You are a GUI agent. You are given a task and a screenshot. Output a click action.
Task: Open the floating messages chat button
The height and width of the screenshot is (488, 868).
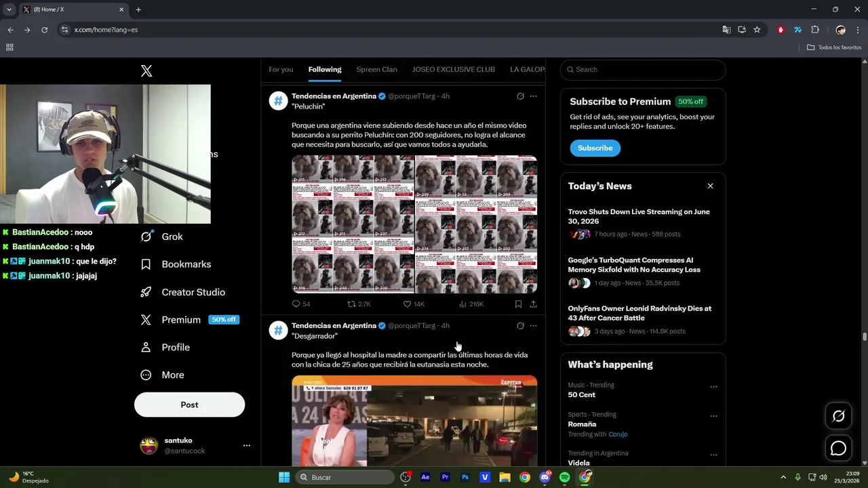(x=838, y=448)
